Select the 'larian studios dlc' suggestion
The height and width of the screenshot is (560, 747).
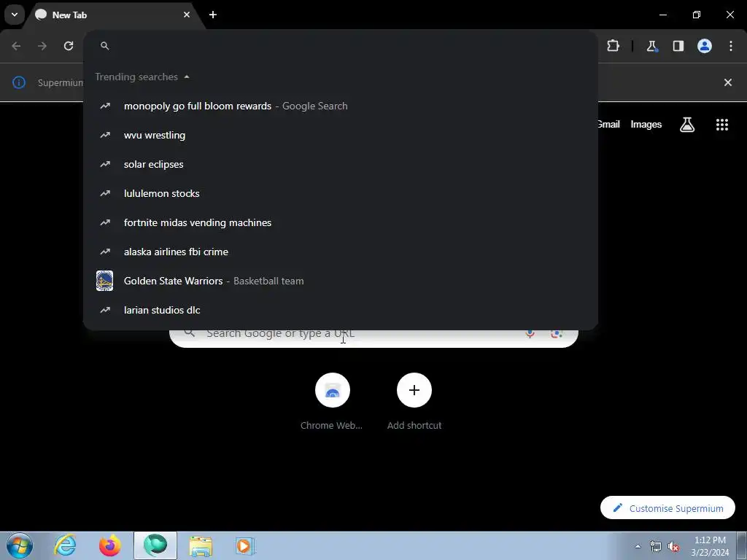341,310
